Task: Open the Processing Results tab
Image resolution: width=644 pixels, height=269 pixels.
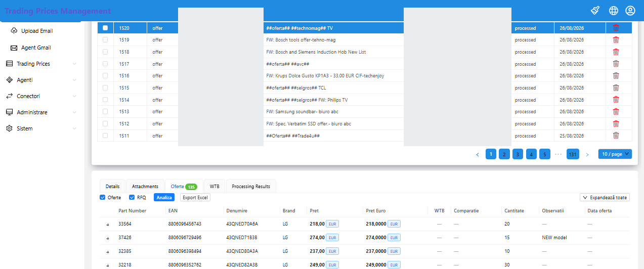Action: pos(251,187)
